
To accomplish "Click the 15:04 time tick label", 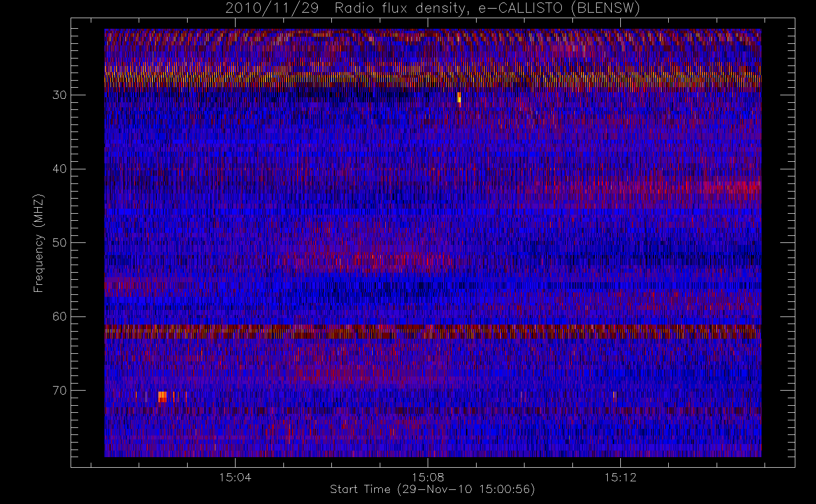I will pyautogui.click(x=236, y=477).
